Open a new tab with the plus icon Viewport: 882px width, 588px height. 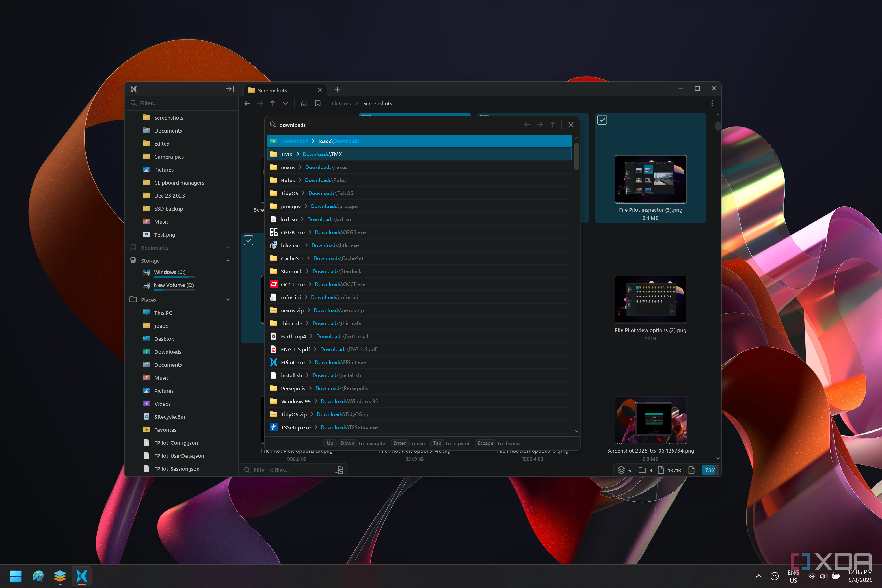tap(337, 89)
